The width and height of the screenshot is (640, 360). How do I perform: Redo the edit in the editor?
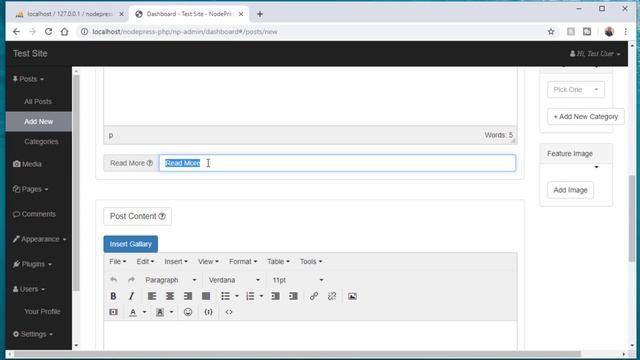point(131,280)
